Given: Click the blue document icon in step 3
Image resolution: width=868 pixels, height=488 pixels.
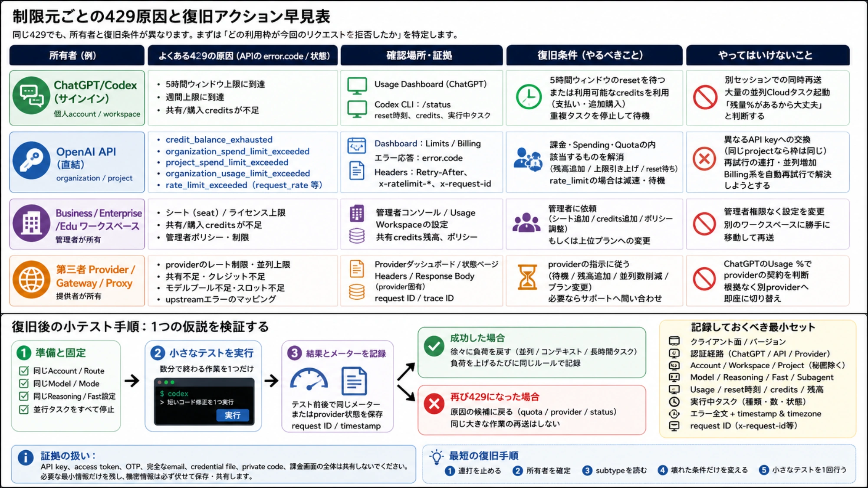Looking at the screenshot, I should (x=354, y=381).
